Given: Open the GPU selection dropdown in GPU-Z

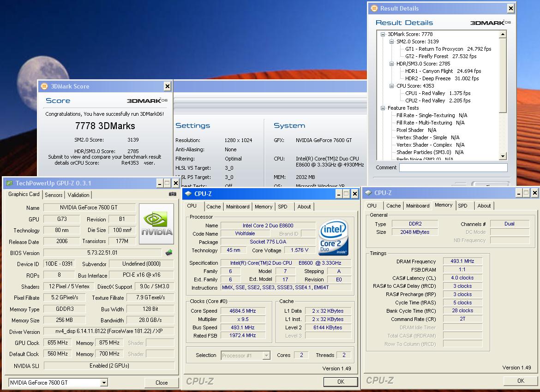Looking at the screenshot, I should pyautogui.click(x=104, y=382).
